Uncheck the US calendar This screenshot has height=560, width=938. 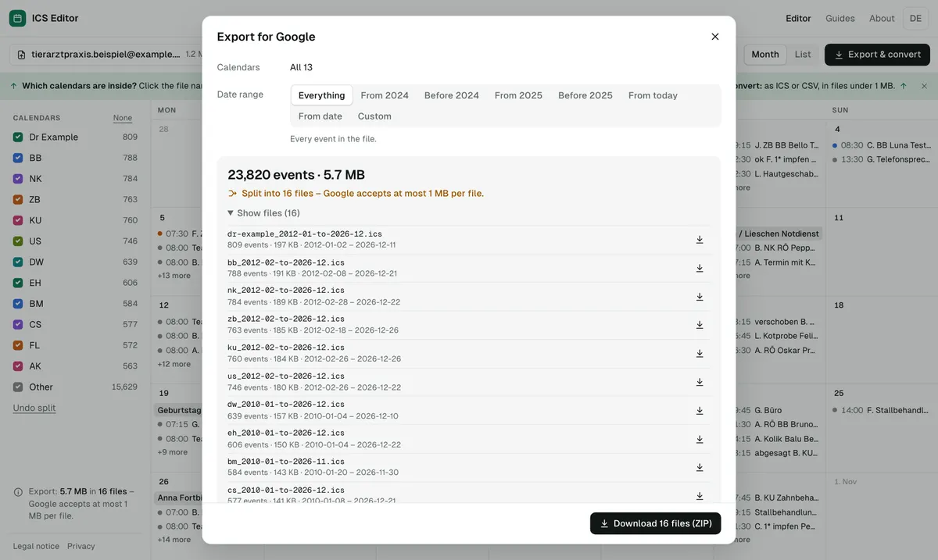click(18, 241)
